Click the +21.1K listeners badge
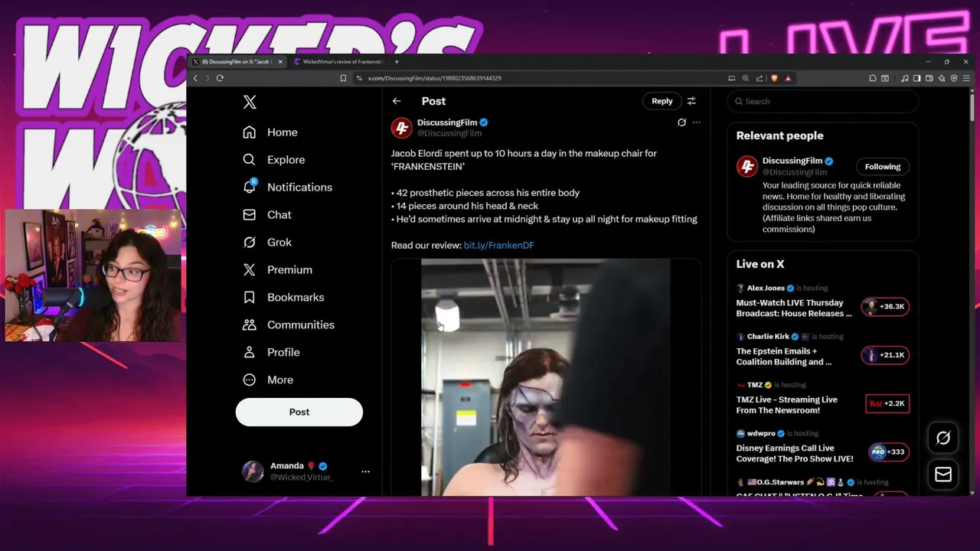The width and height of the screenshot is (980, 551). click(x=885, y=355)
